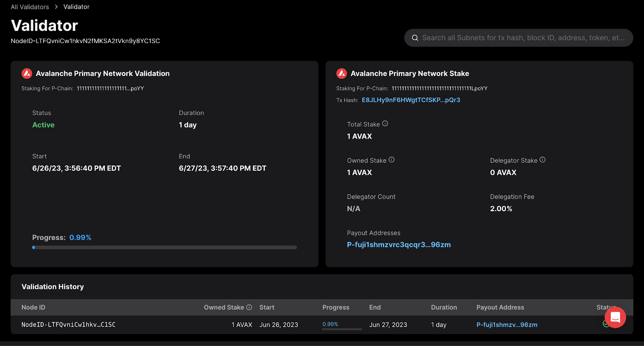644x346 pixels.
Task: Click the Progress 0.99% value
Action: tap(80, 237)
